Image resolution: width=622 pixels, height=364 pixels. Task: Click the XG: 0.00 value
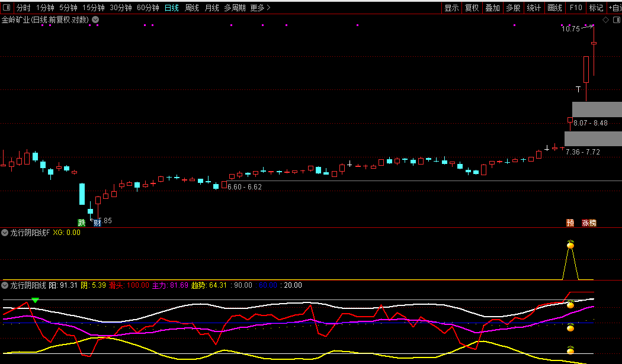tap(66, 233)
